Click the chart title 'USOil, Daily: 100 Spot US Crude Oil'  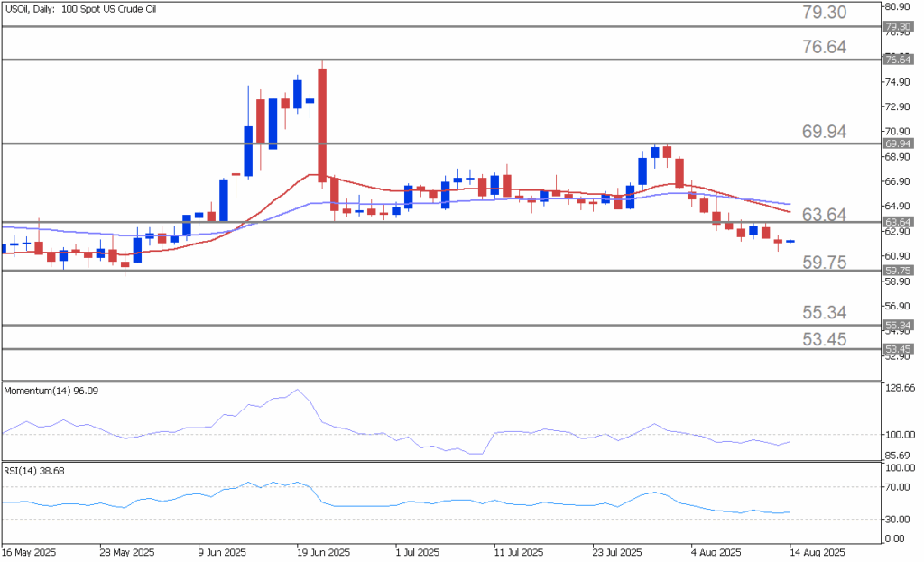(x=80, y=9)
